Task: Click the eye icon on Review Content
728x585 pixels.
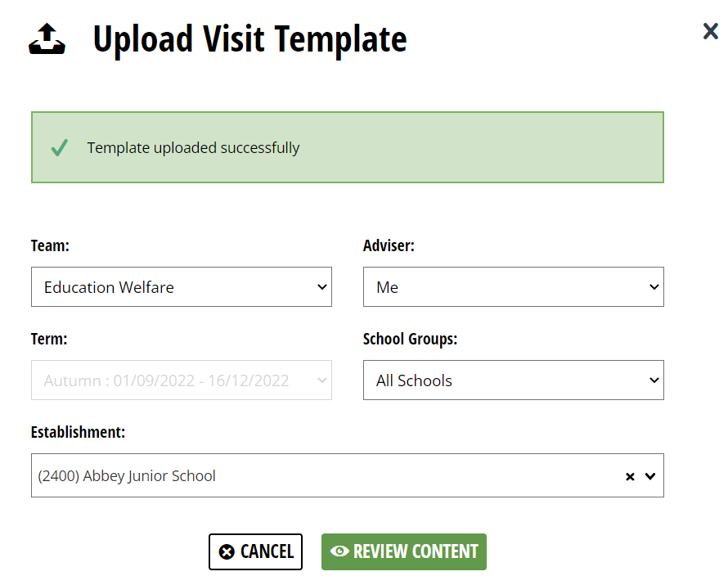Action: (x=339, y=551)
